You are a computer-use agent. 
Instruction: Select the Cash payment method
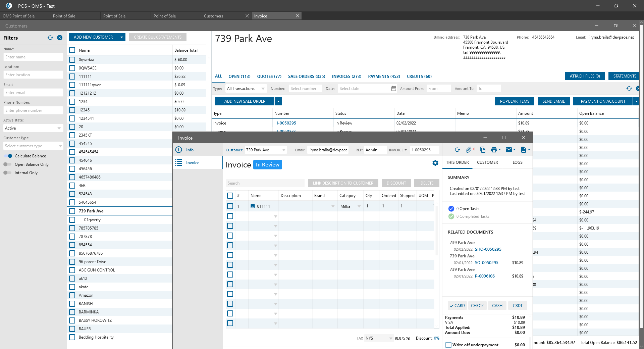(x=497, y=306)
